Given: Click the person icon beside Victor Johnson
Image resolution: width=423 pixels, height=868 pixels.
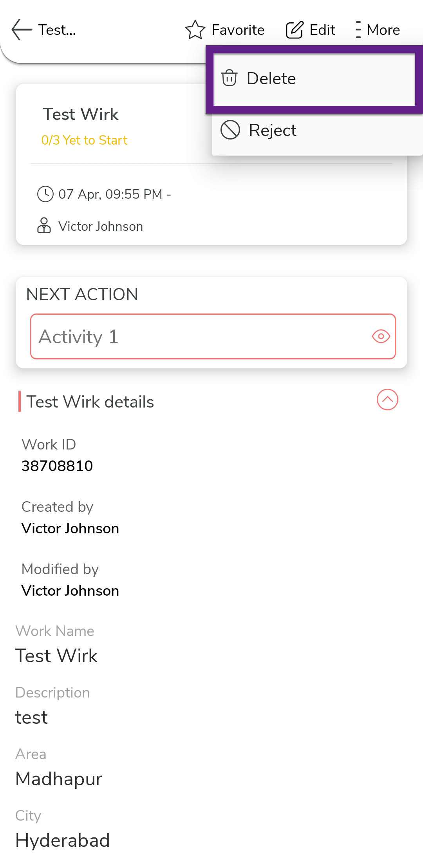Looking at the screenshot, I should 44,226.
